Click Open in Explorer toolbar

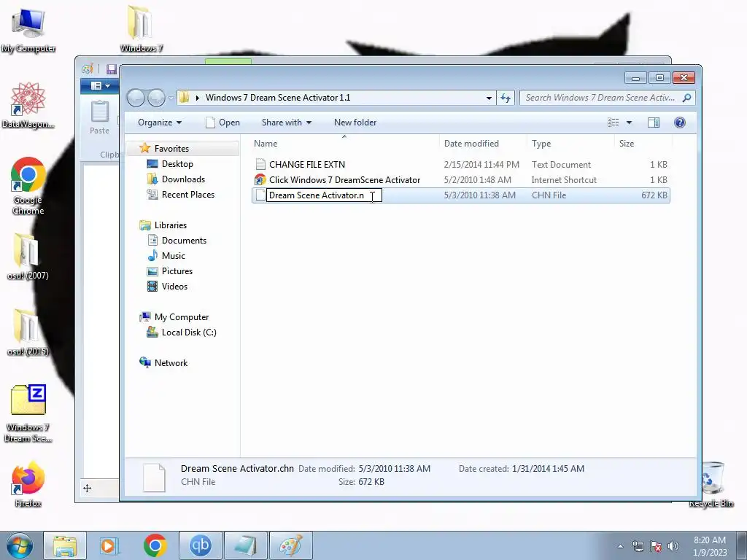tap(222, 122)
